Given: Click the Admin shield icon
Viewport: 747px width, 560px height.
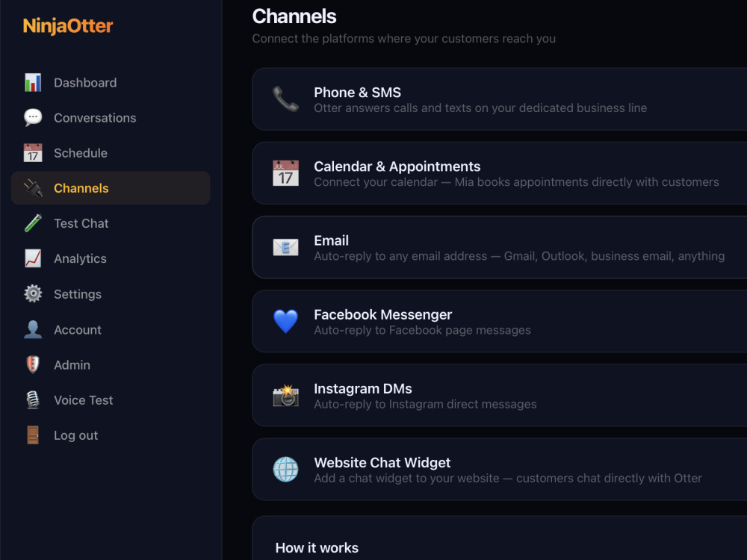Looking at the screenshot, I should pos(33,365).
